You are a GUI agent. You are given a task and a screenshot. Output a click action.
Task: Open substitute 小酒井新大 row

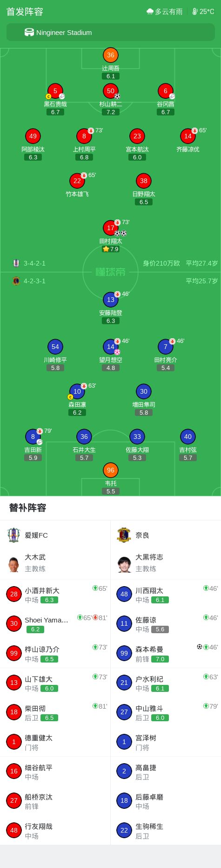point(55,595)
